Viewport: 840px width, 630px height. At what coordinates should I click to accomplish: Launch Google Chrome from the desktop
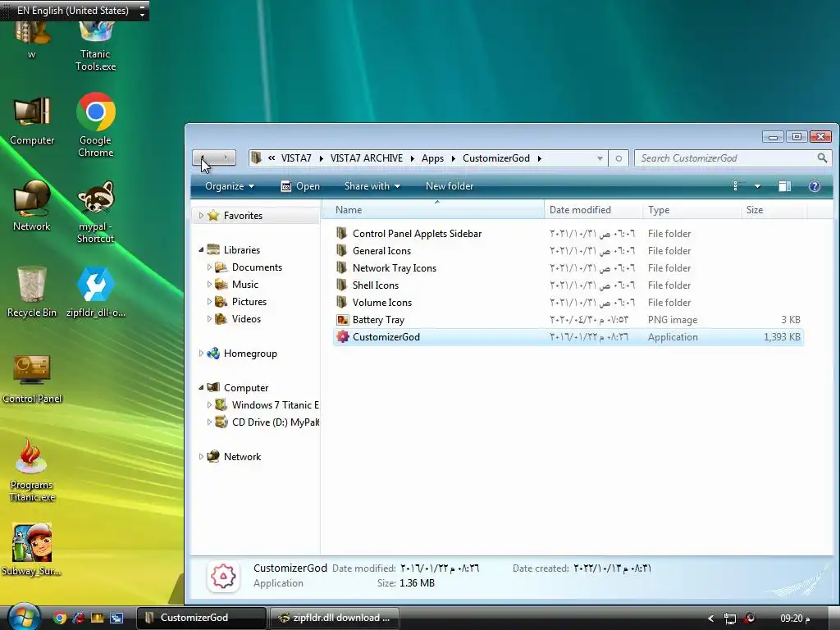(x=95, y=126)
